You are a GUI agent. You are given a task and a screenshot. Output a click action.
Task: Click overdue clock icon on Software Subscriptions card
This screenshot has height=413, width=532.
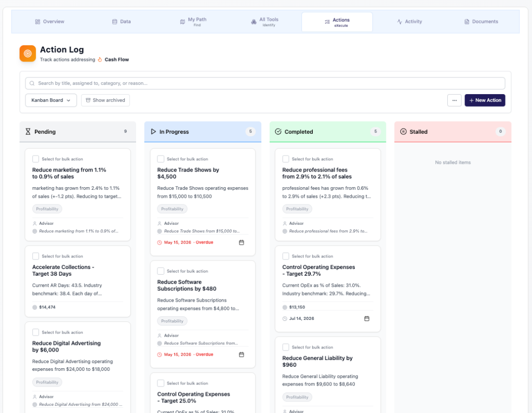159,355
